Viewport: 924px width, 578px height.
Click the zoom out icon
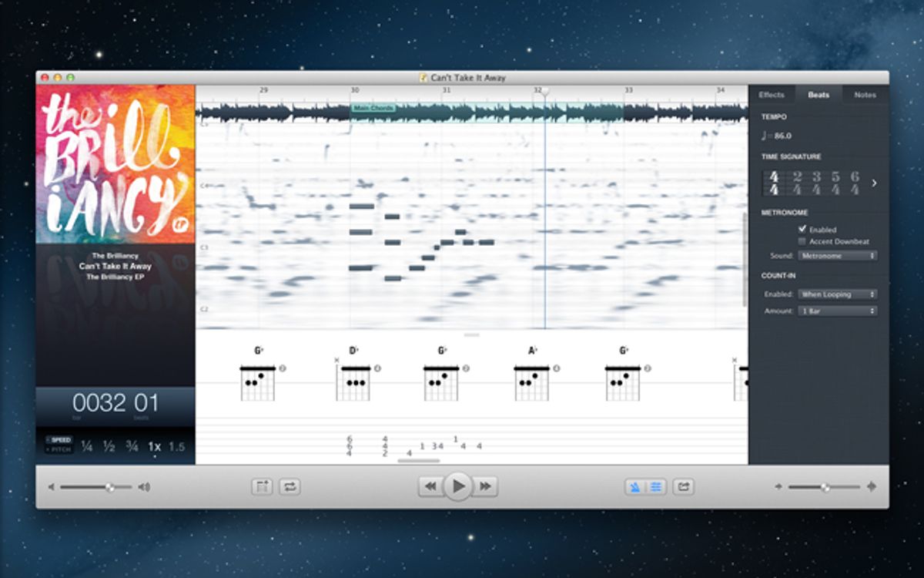(778, 487)
